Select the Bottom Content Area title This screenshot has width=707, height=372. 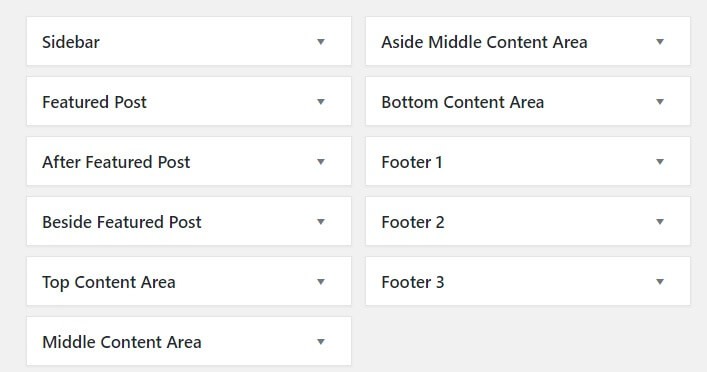pos(463,102)
